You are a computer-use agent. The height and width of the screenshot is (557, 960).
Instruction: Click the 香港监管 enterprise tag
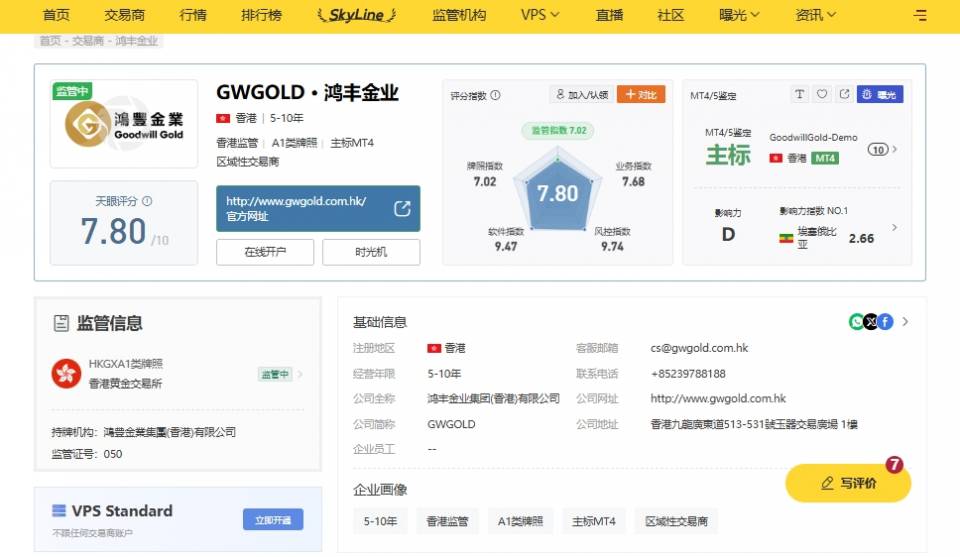point(447,521)
